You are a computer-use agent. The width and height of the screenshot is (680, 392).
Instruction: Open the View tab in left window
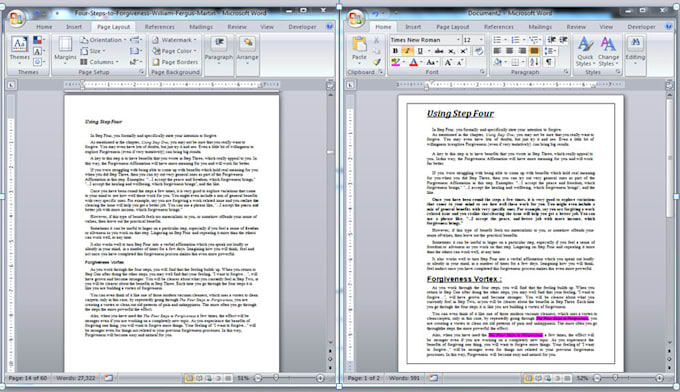[267, 27]
